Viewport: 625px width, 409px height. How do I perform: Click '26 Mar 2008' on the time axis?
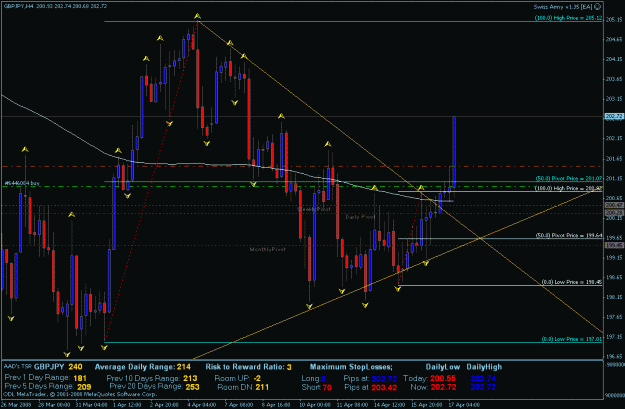pyautogui.click(x=15, y=405)
